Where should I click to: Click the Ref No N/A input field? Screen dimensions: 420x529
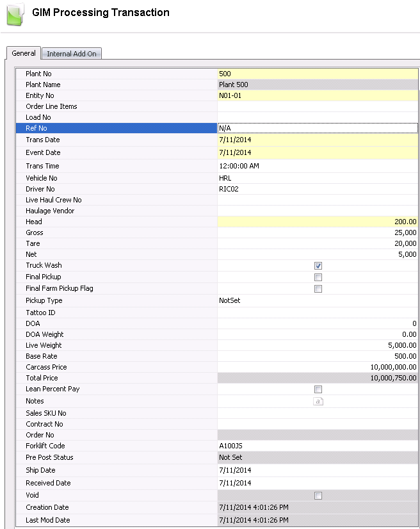tap(318, 128)
